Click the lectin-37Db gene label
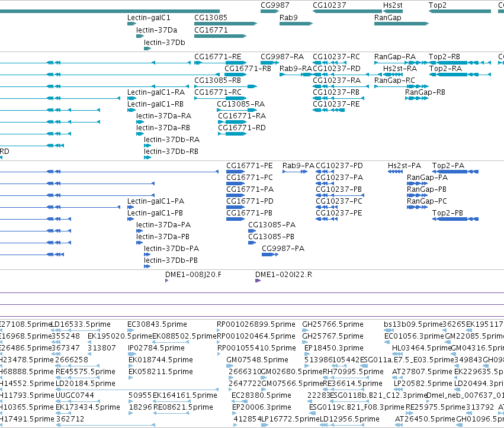Image resolution: width=504 pixels, height=428 pixels. click(x=165, y=43)
